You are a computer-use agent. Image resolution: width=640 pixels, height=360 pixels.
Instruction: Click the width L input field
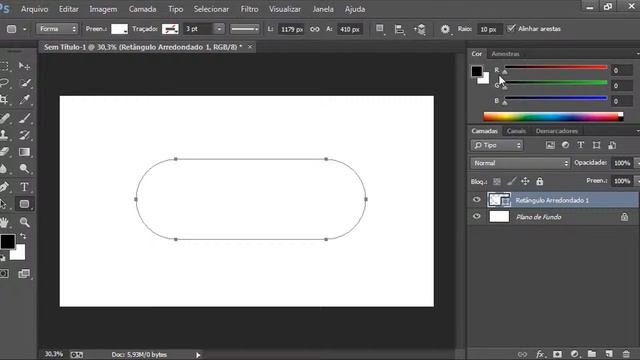291,29
